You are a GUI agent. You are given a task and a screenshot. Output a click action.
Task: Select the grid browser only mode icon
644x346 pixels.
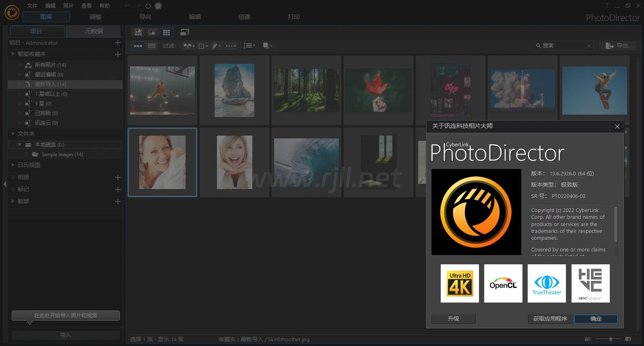coord(166,32)
